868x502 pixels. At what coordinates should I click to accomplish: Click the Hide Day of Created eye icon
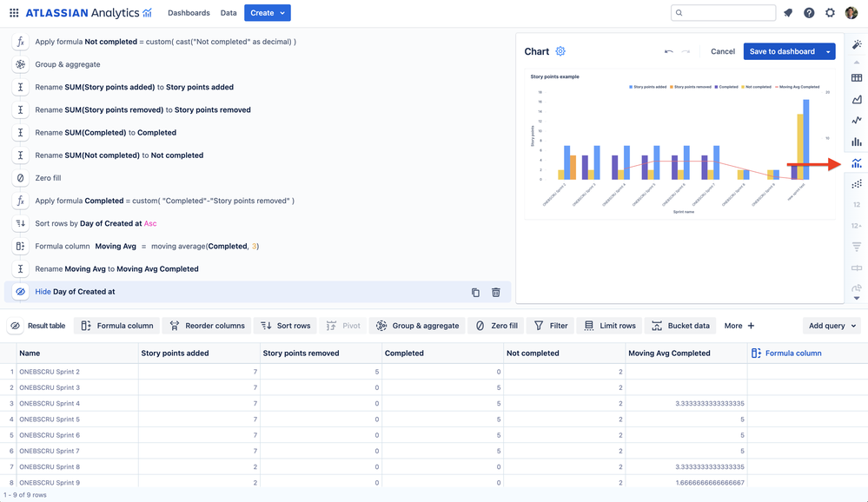(21, 292)
